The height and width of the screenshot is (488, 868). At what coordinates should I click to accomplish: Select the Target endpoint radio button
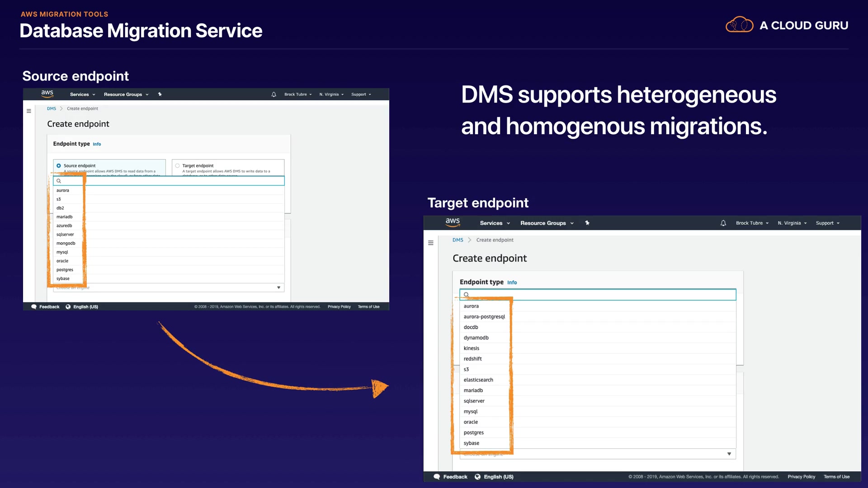pos(178,166)
